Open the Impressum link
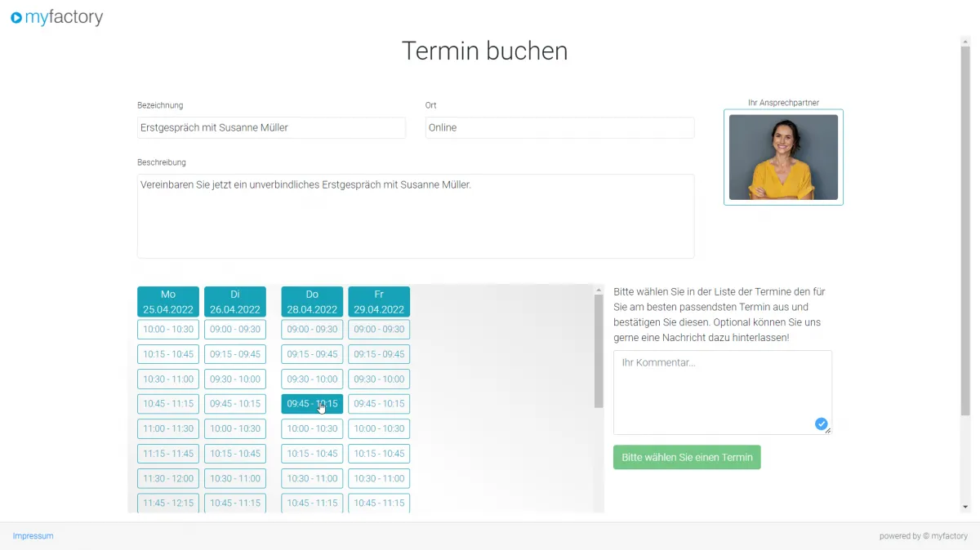980x550 pixels. [33, 536]
